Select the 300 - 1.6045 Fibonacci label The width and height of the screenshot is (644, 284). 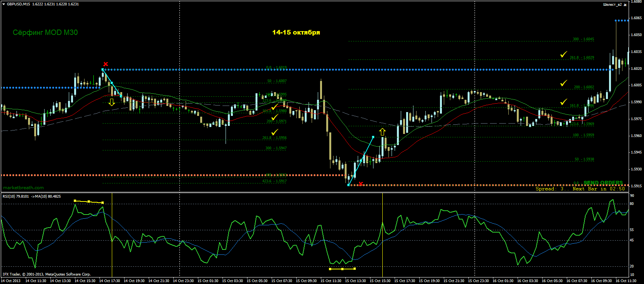pos(583,39)
